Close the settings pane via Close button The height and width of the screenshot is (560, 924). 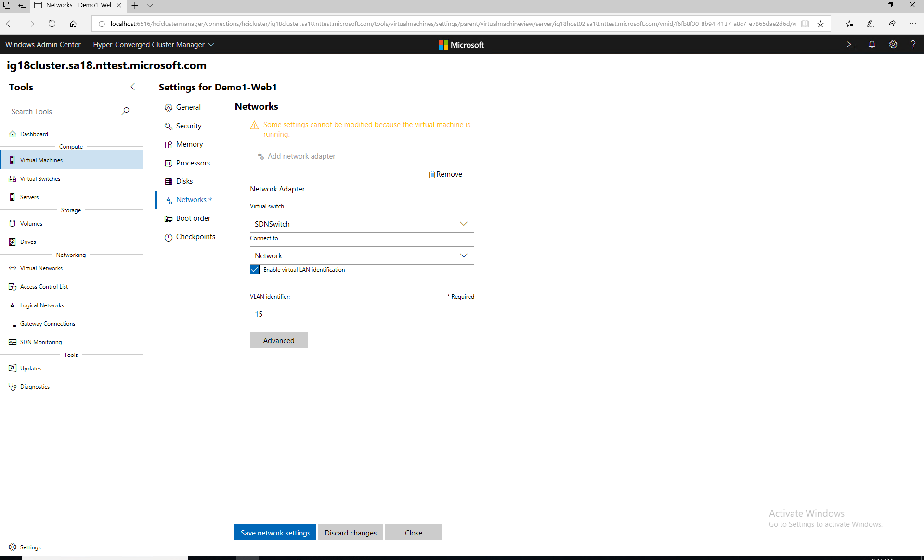click(x=413, y=533)
